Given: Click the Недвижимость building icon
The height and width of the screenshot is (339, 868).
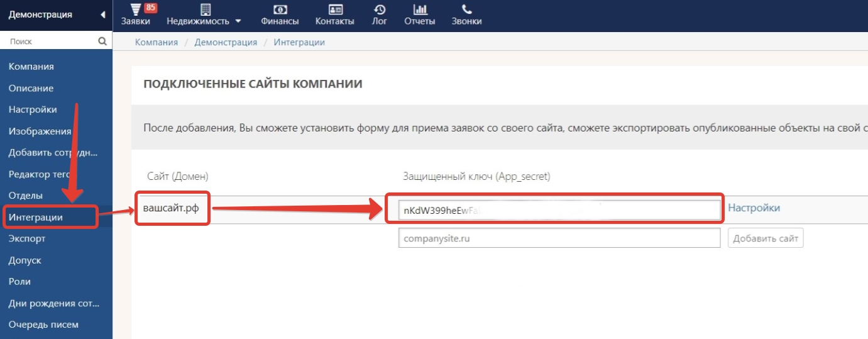Looking at the screenshot, I should coord(205,9).
